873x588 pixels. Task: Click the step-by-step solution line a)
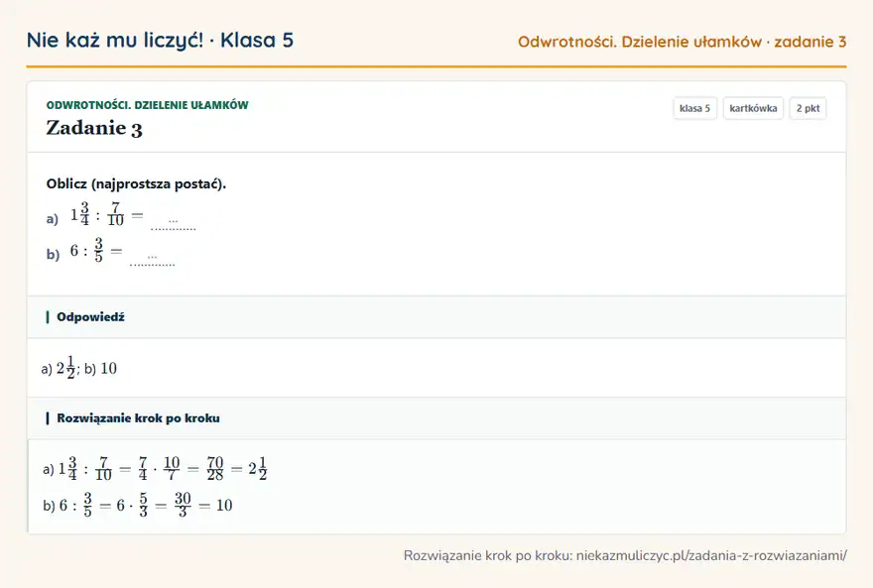155,469
